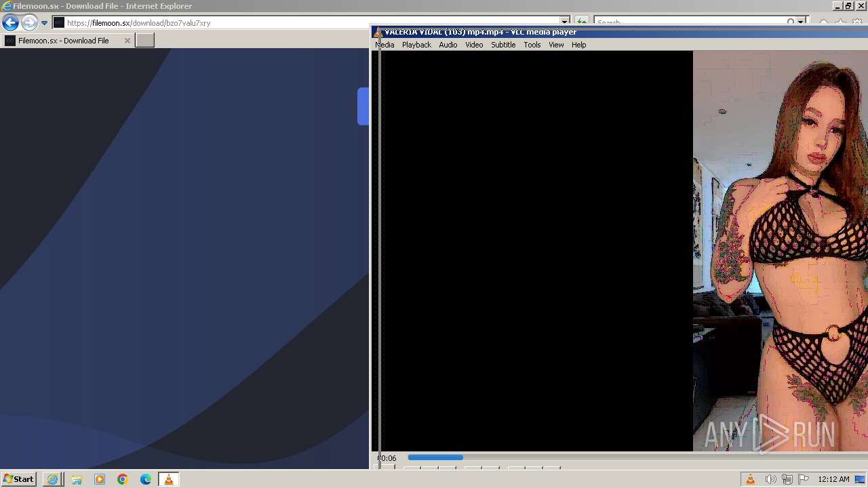Open a new tab in Internet Explorer

[x=144, y=41]
